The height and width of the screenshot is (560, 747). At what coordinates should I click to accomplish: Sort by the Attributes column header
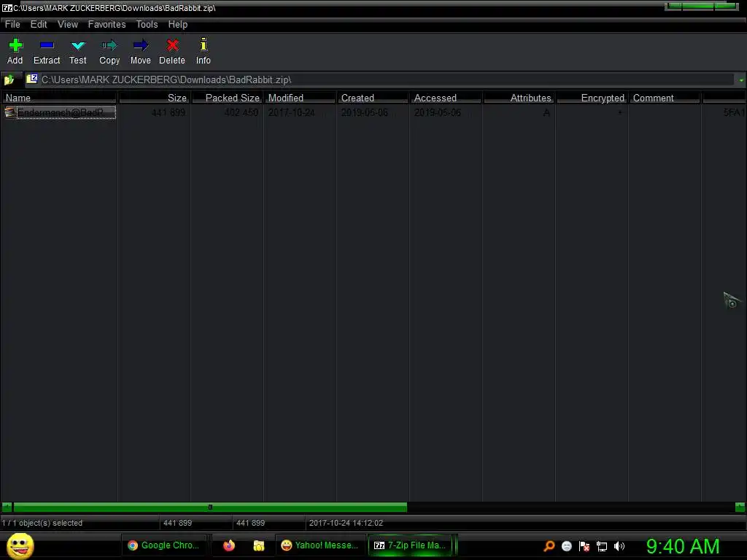[519, 98]
